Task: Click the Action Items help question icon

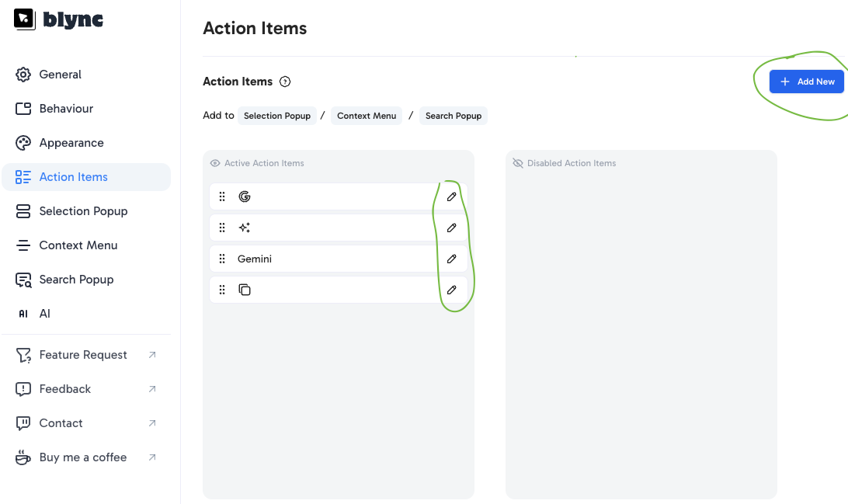Action: (285, 82)
